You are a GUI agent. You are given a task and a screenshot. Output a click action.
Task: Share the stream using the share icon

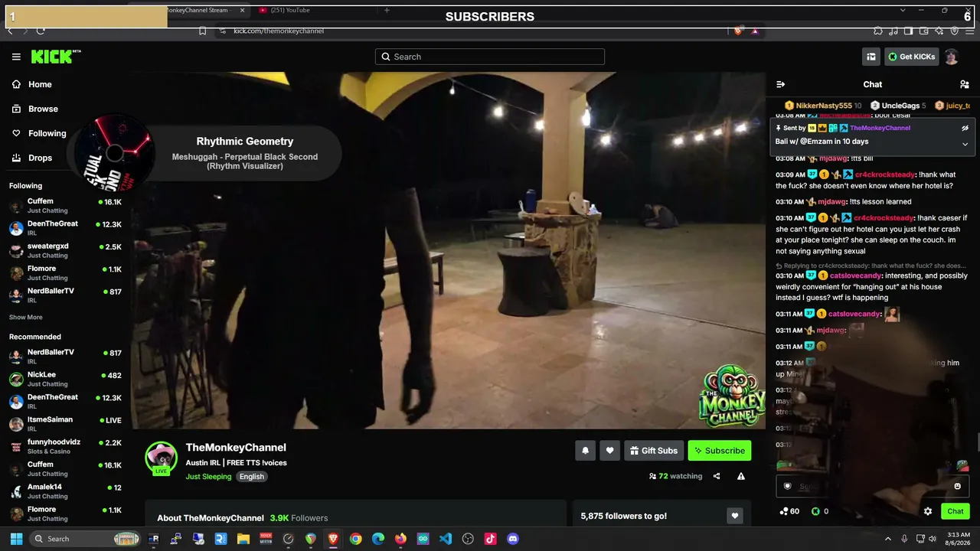pos(717,476)
